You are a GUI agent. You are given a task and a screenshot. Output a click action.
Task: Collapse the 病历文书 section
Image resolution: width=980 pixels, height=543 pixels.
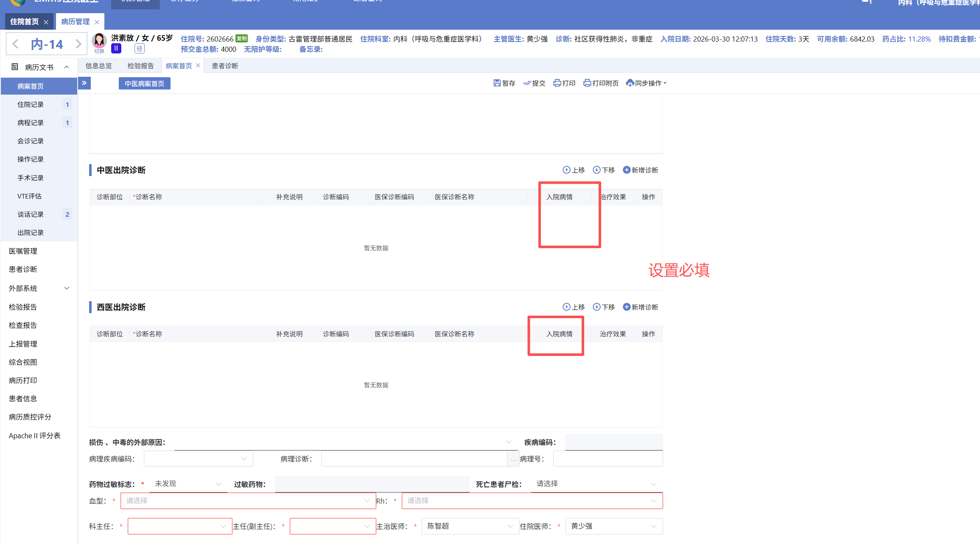click(67, 67)
